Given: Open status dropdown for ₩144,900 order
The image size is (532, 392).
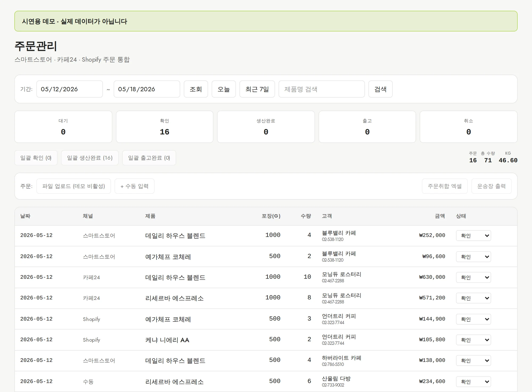Looking at the screenshot, I should [473, 319].
